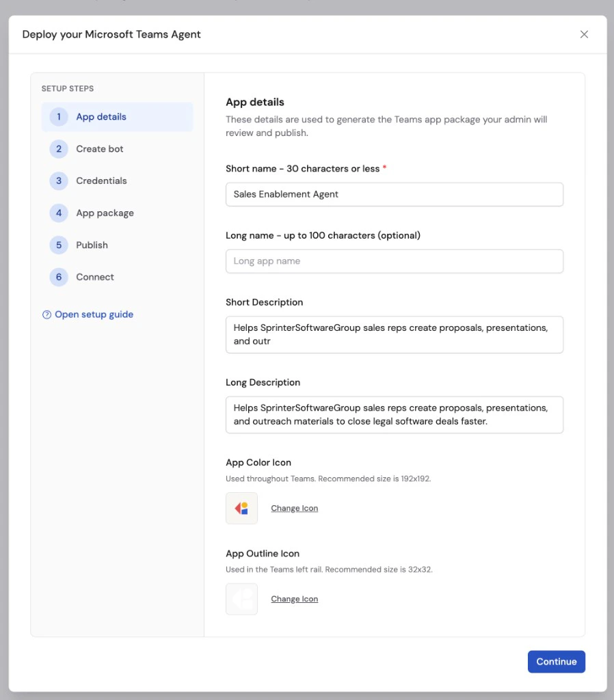Viewport: 614px width, 700px height.
Task: Click the 'SETUP STEPS' sidebar label
Action: point(68,88)
